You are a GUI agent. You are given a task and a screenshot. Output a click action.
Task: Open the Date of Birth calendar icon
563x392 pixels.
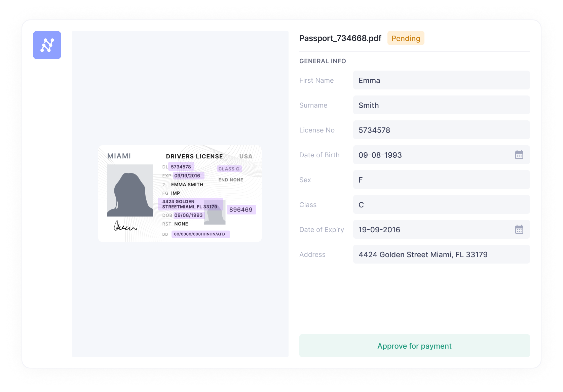point(519,155)
